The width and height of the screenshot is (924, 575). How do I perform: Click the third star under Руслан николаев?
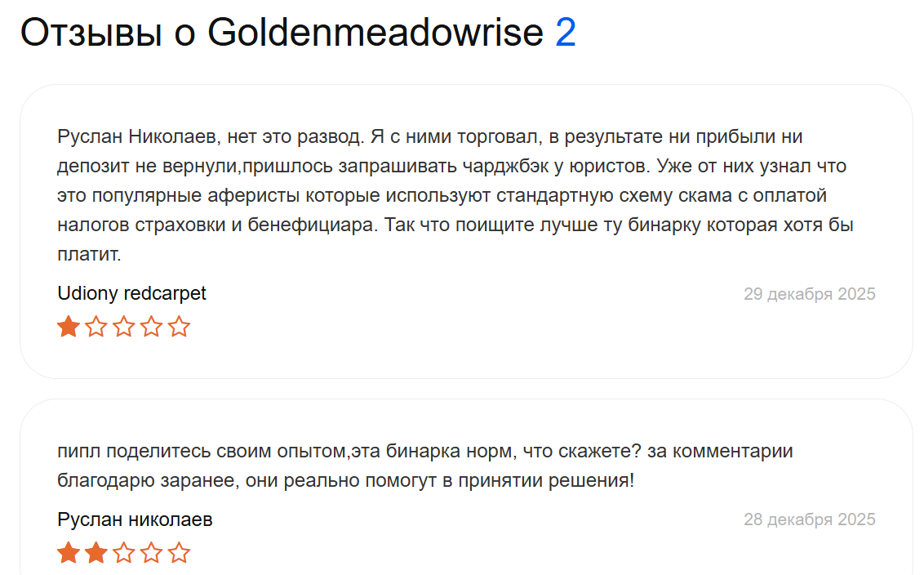[124, 553]
